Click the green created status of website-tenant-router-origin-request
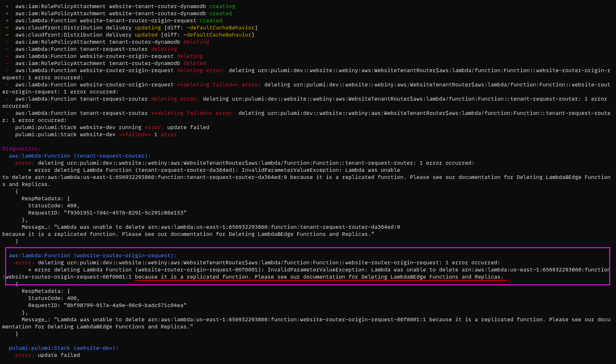The height and width of the screenshot is (364, 616). click(x=211, y=20)
